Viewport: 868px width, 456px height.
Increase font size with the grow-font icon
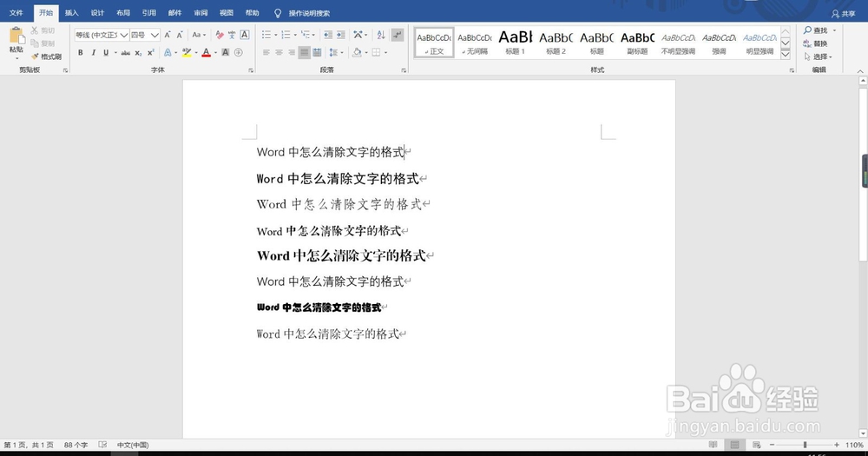click(x=168, y=35)
